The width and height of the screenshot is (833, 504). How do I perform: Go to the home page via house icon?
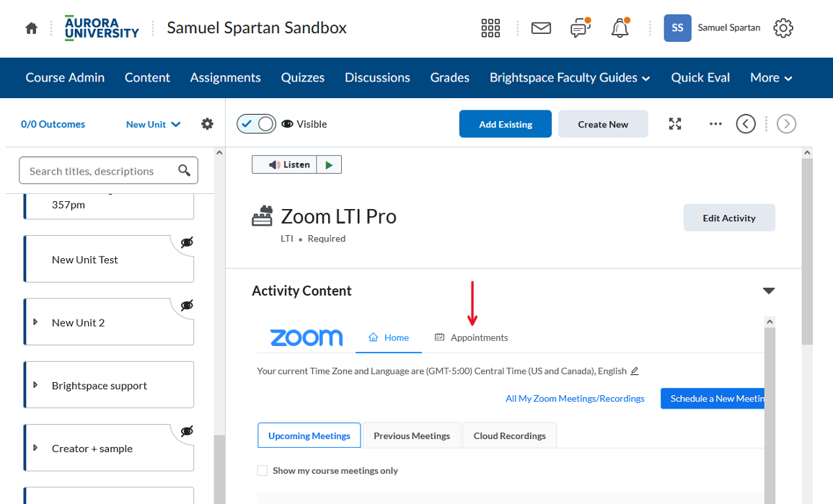click(x=31, y=28)
